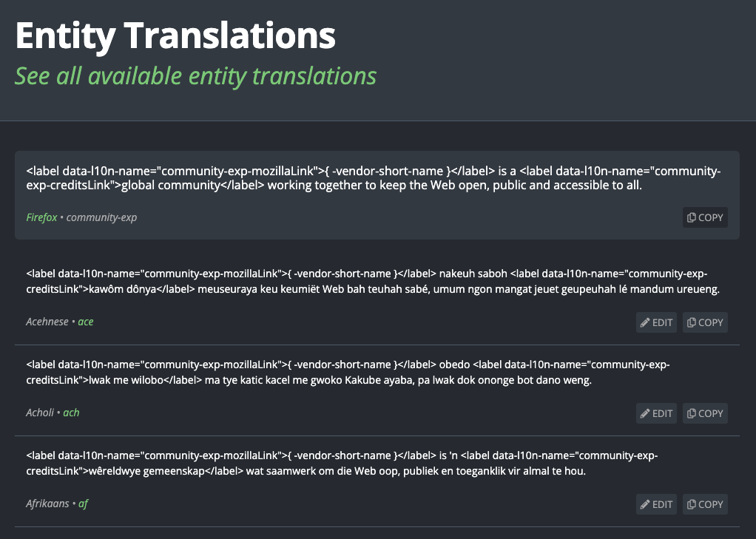Open the ace locale link
This screenshot has height=539, width=756.
tap(86, 322)
